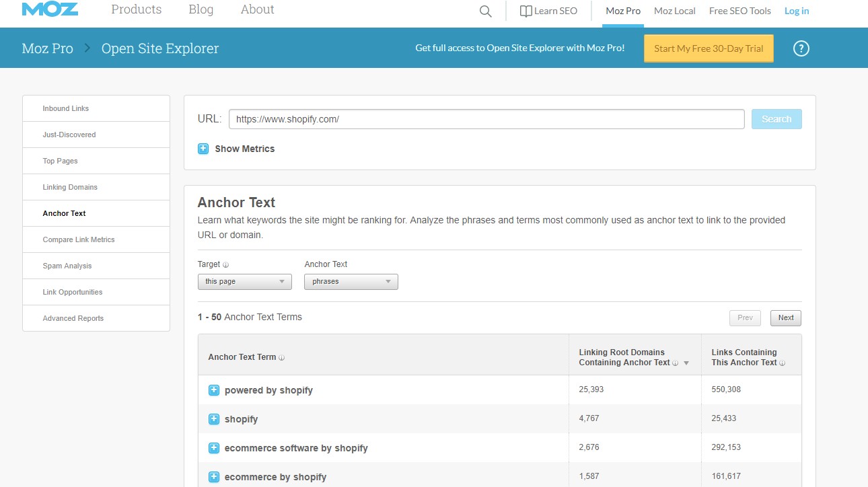Viewport: 868px width, 487px height.
Task: Click the Search button
Action: tap(776, 119)
